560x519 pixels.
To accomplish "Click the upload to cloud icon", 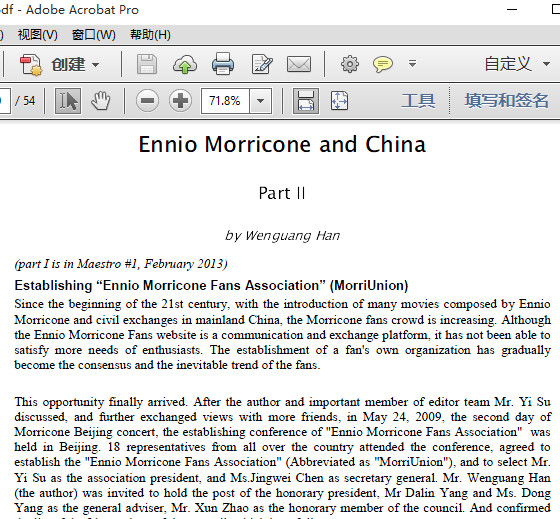I will (185, 65).
